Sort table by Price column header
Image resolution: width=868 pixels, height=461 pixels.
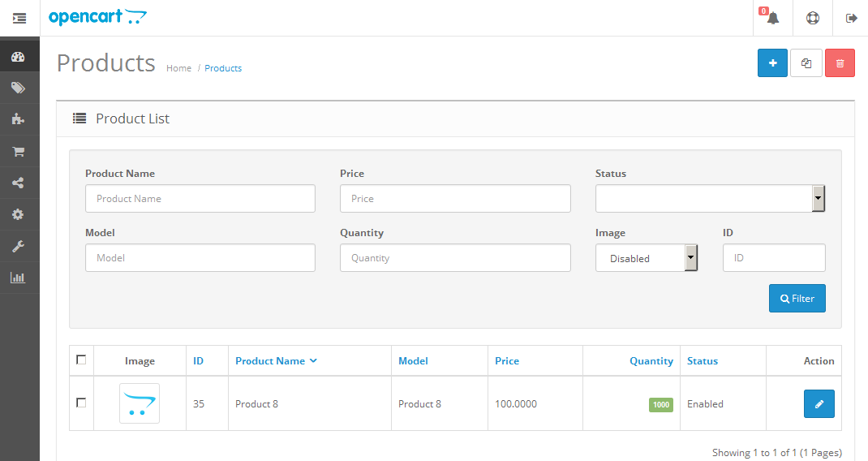point(507,361)
